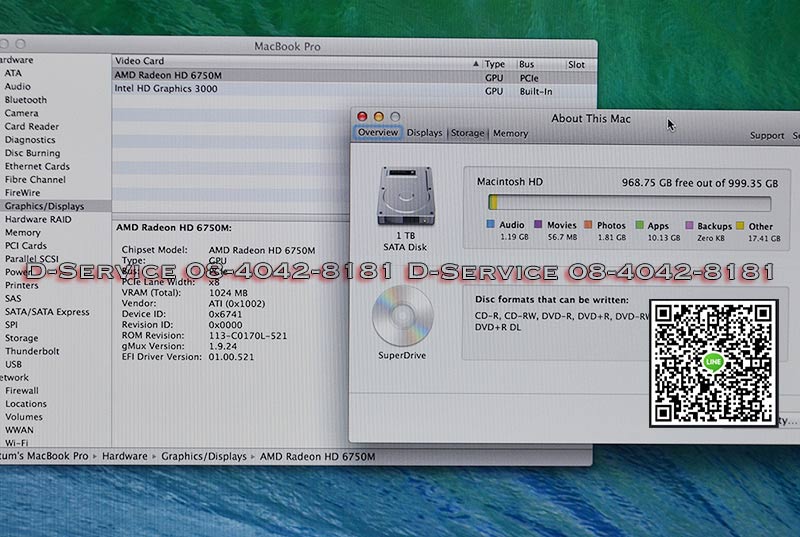Image resolution: width=800 pixels, height=537 pixels.
Task: Sort by the Bus column header
Action: (x=527, y=64)
